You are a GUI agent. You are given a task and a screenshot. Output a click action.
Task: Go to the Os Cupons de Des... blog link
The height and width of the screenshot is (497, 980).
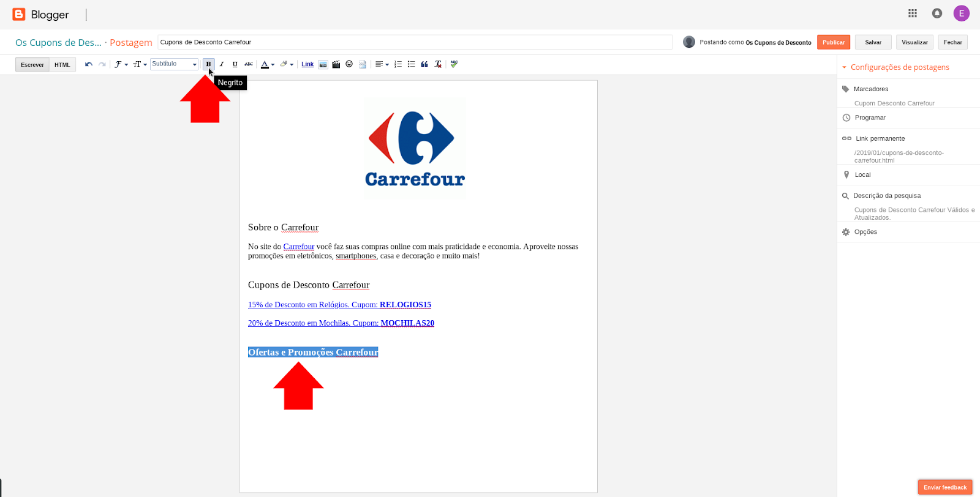point(58,42)
